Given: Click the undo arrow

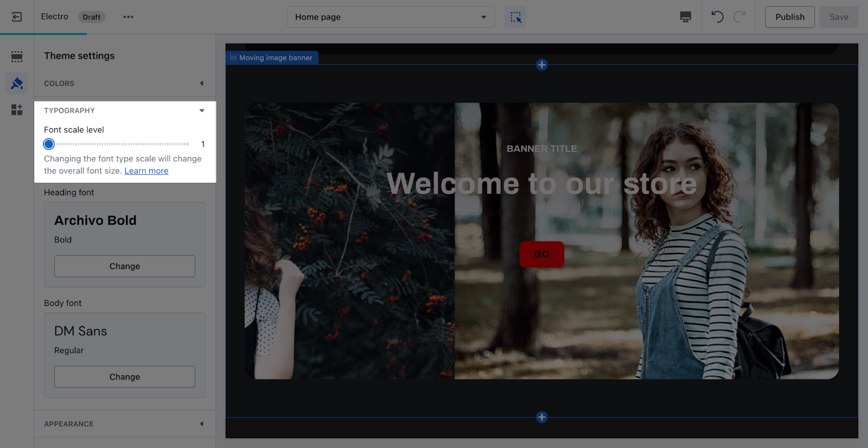Looking at the screenshot, I should pos(717,17).
